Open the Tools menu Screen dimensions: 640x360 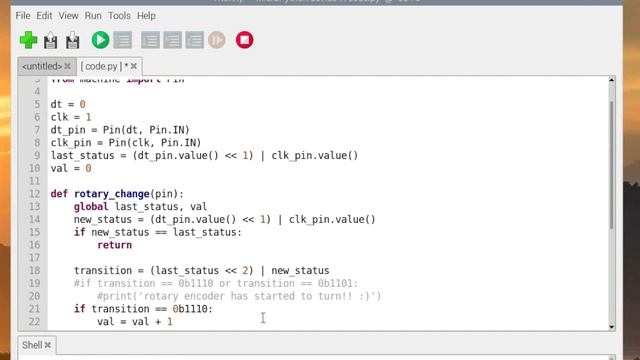click(119, 16)
